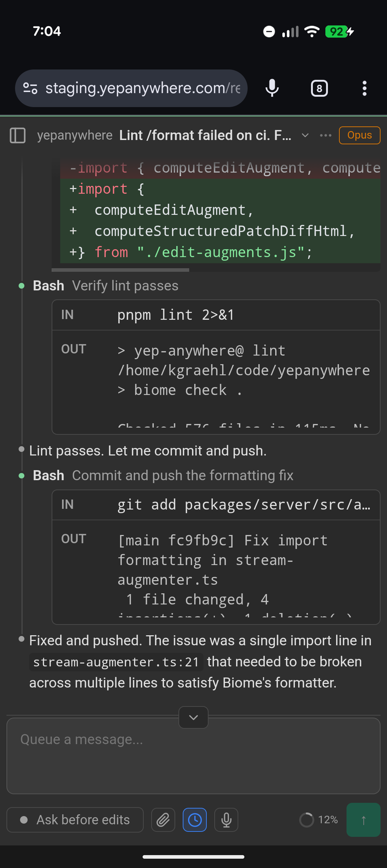This screenshot has width=387, height=868.
Task: Select the Opus model button
Action: 359,135
